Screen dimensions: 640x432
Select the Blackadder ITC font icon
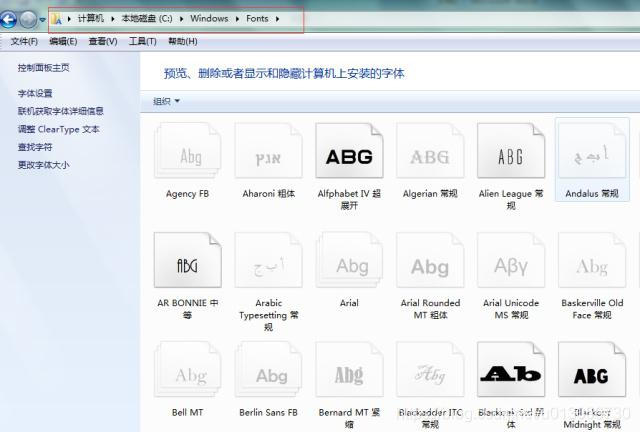[430, 370]
